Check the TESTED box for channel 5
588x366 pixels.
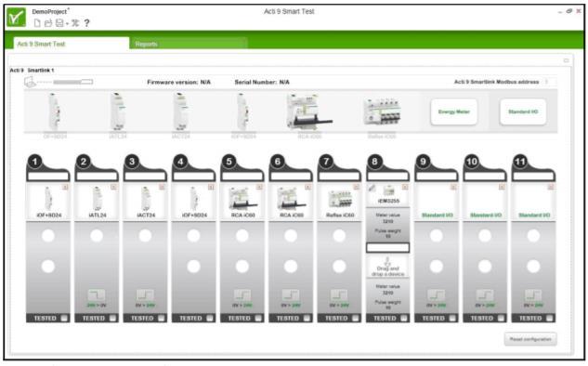pos(258,319)
